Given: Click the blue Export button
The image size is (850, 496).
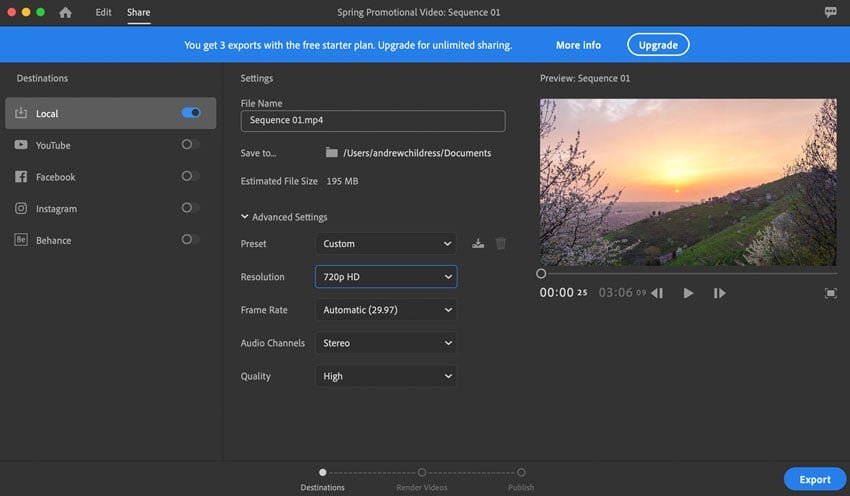Looking at the screenshot, I should pos(814,479).
